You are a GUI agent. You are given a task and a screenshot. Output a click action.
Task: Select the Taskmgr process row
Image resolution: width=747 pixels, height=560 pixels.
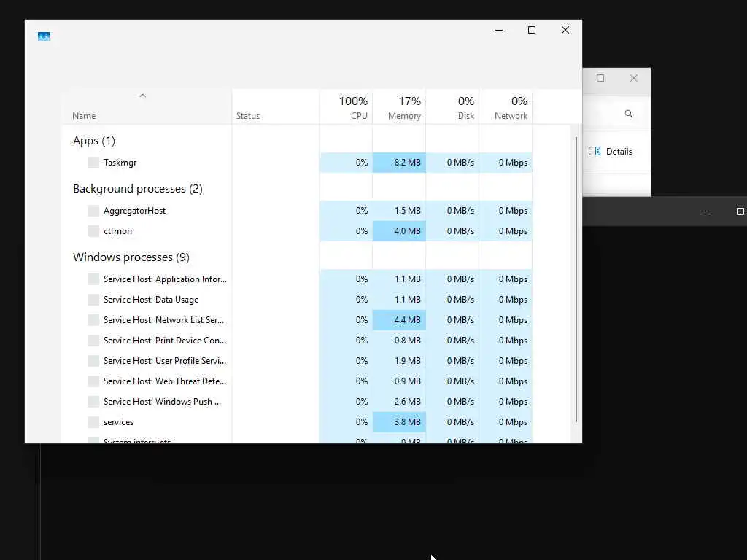click(x=298, y=163)
